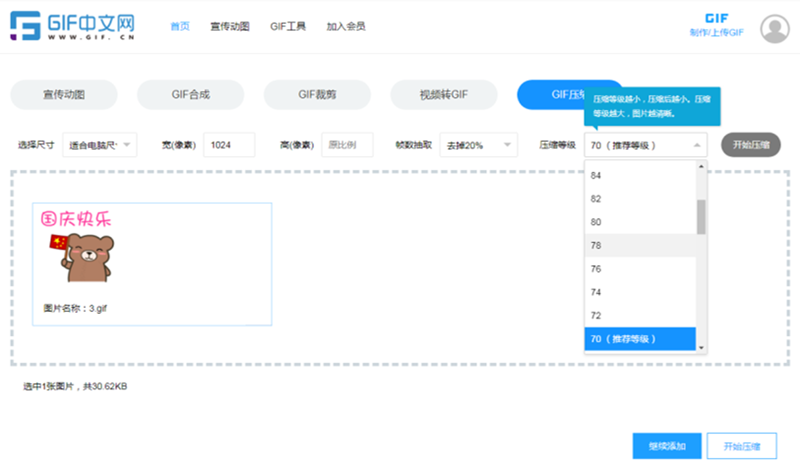Choose compression level 76
Image resolution: width=800 pixels, height=469 pixels.
click(x=640, y=269)
